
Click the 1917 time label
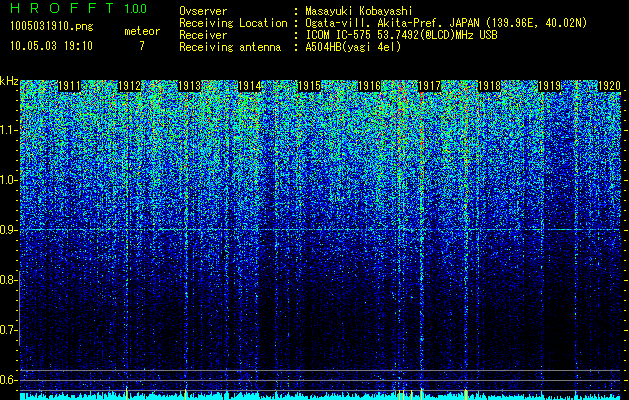pos(429,86)
